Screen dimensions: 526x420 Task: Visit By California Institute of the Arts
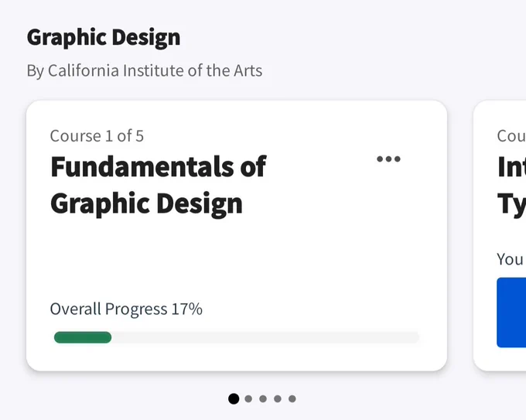[145, 71]
